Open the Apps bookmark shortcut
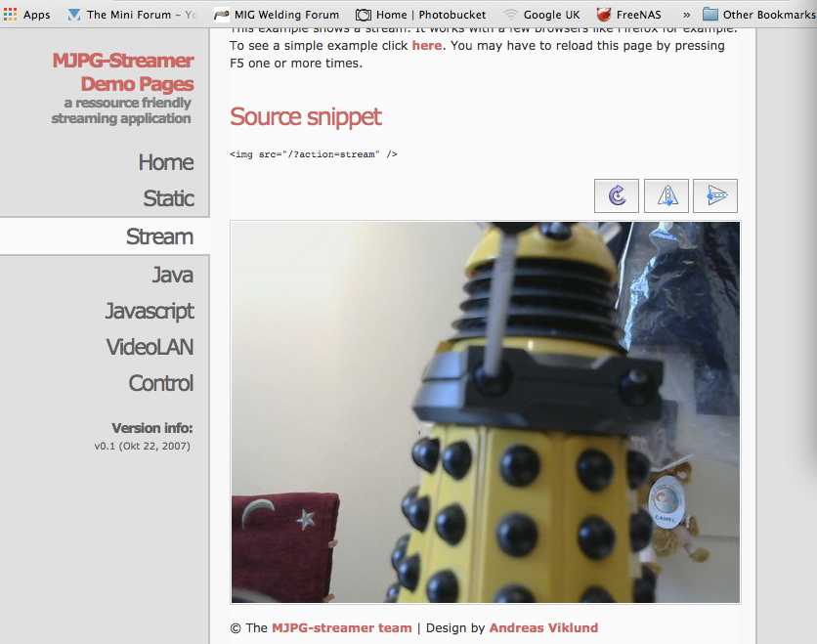 tap(26, 15)
